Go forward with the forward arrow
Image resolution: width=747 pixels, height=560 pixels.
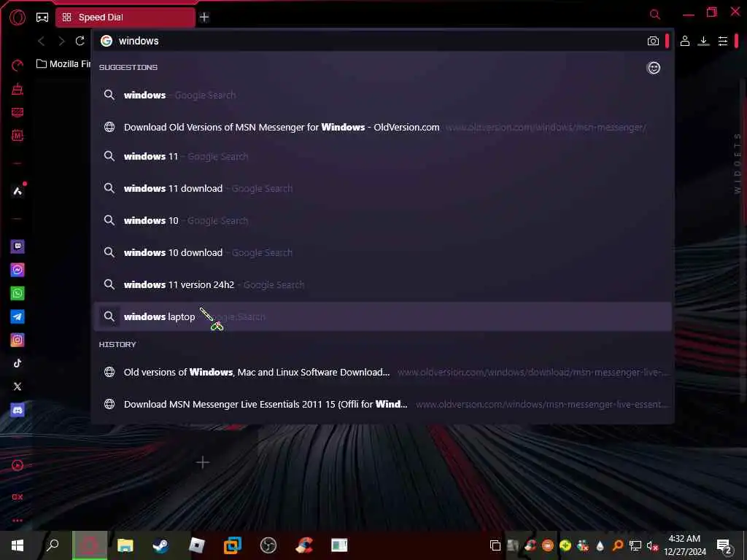(61, 41)
